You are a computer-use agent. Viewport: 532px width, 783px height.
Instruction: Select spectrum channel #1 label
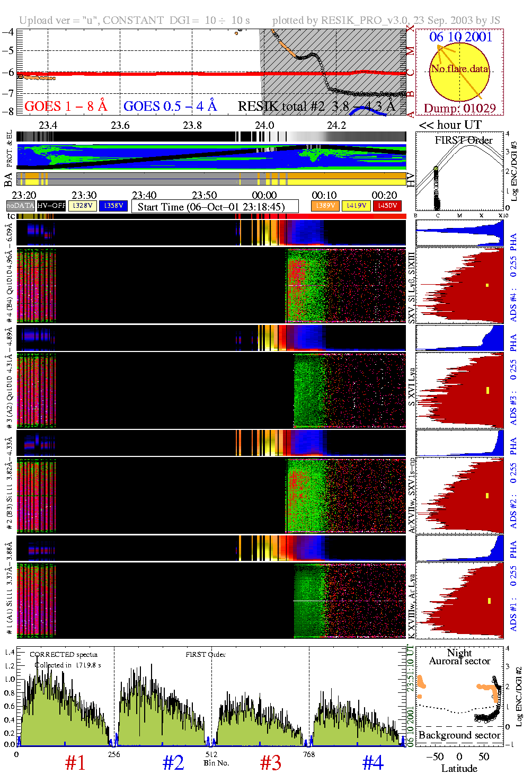[75, 763]
